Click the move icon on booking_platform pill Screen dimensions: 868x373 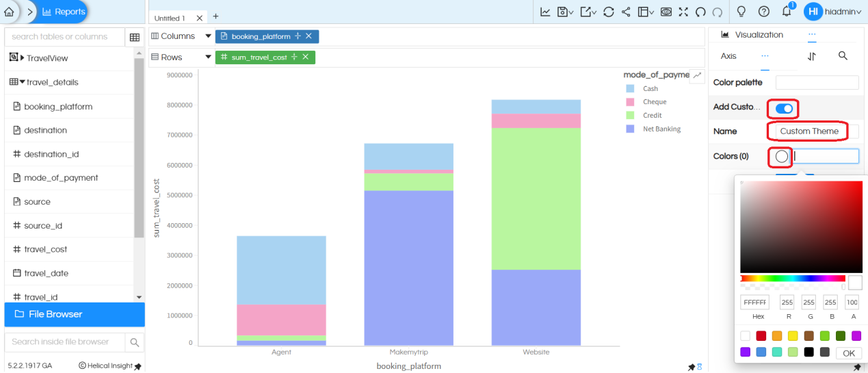click(x=298, y=36)
